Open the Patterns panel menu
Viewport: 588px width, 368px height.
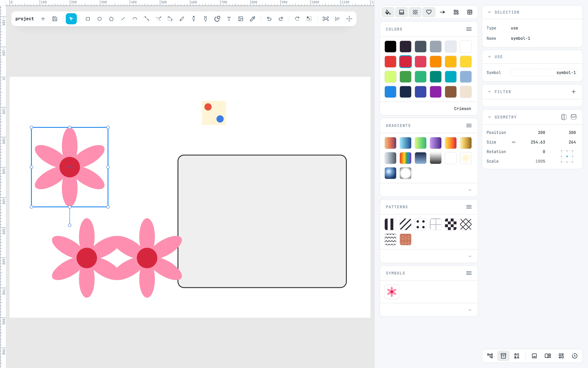[469, 207]
